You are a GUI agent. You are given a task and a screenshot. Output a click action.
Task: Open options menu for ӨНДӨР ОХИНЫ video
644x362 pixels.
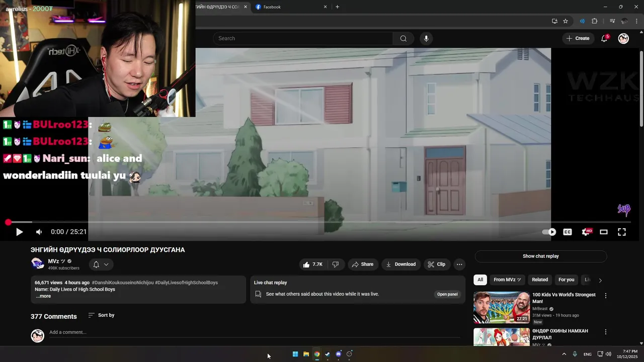606,332
